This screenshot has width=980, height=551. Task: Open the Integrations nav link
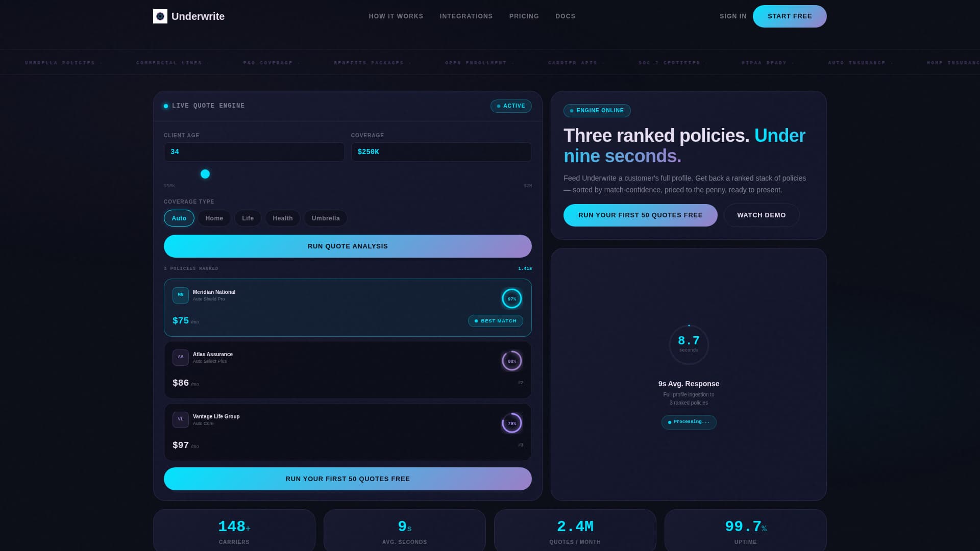(467, 16)
